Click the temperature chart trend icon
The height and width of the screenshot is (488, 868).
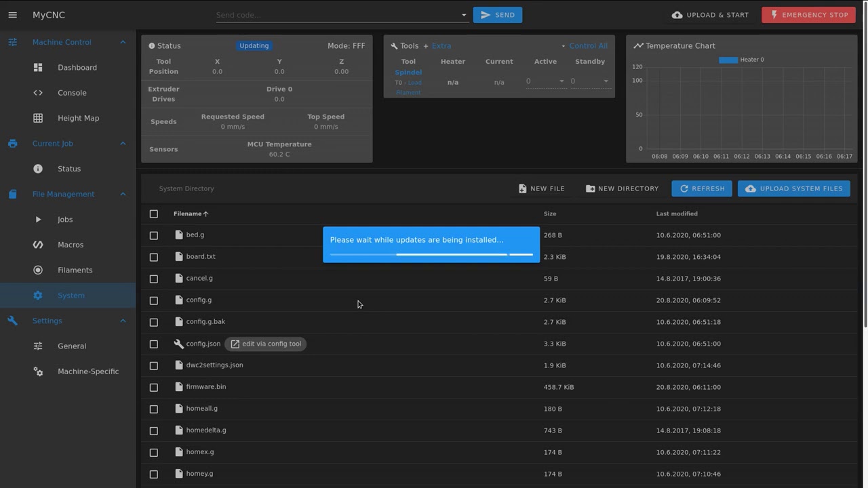pyautogui.click(x=638, y=46)
